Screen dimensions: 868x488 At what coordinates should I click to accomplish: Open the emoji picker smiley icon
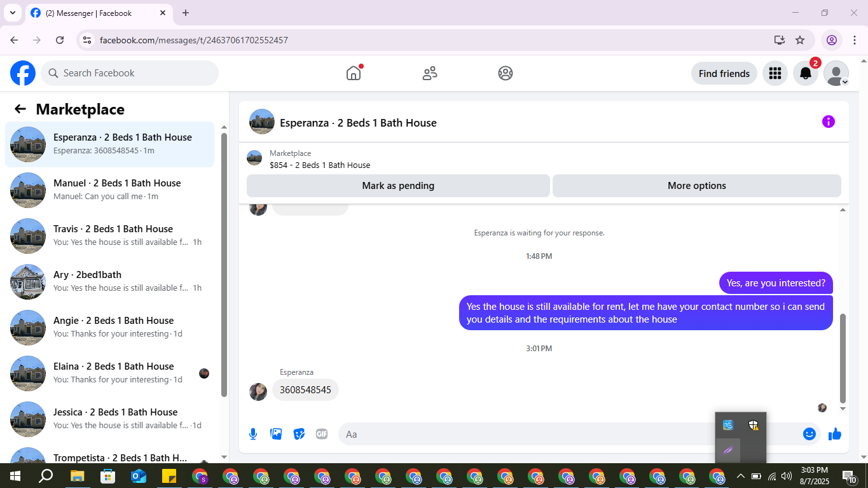809,434
